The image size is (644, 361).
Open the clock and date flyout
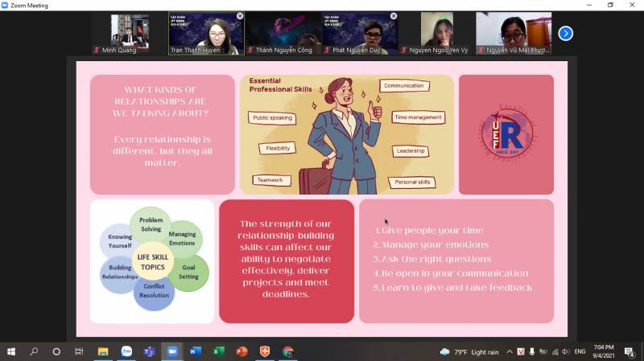tap(605, 351)
